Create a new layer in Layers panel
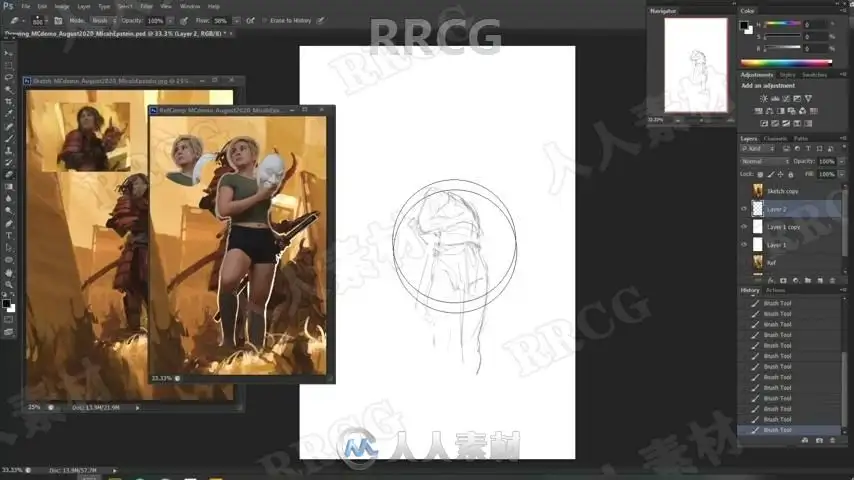Image resolution: width=854 pixels, height=480 pixels. [x=820, y=281]
